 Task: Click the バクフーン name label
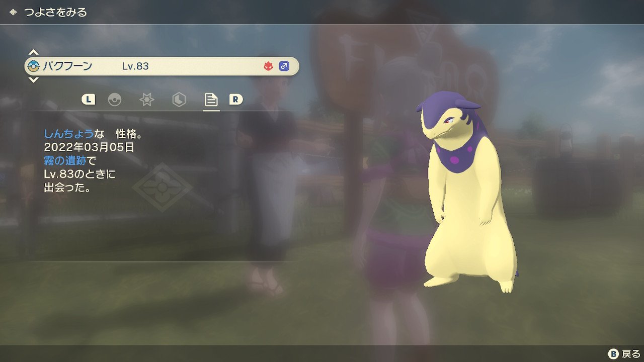[67, 66]
